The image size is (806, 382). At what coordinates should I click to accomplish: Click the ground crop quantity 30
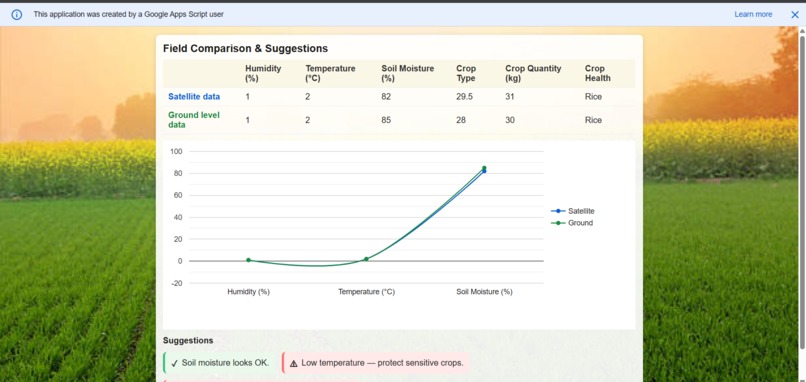(x=510, y=120)
